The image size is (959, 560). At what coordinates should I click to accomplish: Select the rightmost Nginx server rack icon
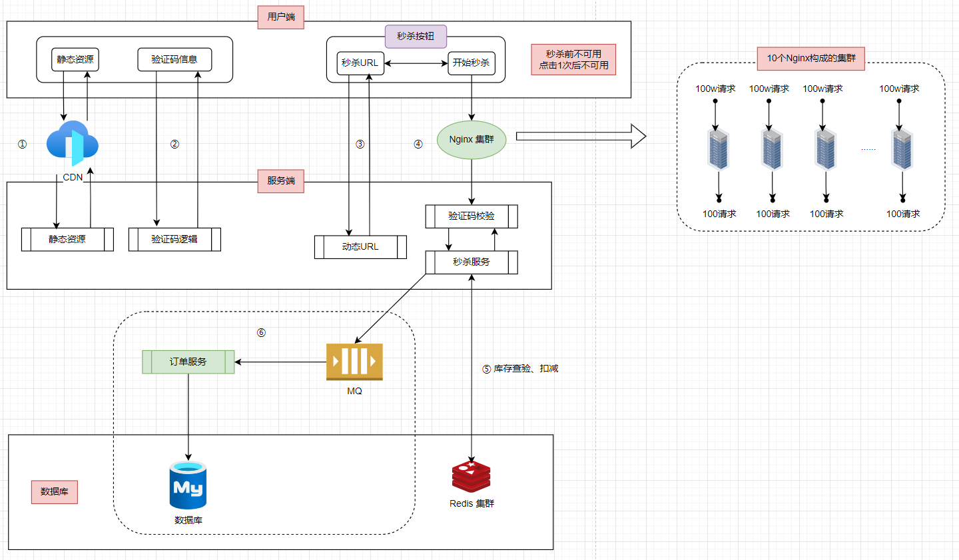(x=902, y=150)
